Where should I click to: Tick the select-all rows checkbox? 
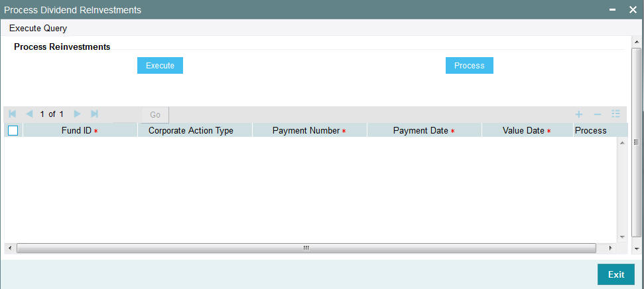13,130
